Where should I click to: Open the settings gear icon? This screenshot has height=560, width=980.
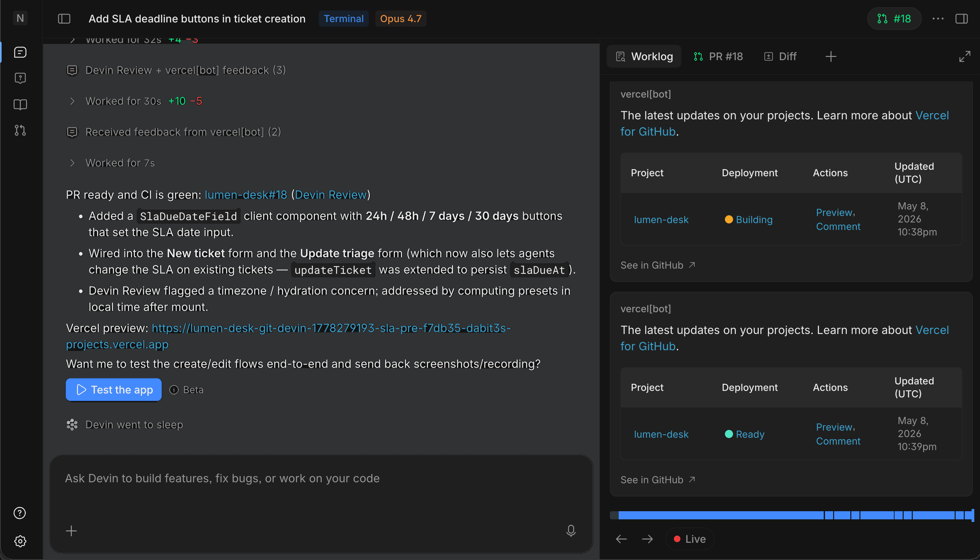tap(20, 541)
